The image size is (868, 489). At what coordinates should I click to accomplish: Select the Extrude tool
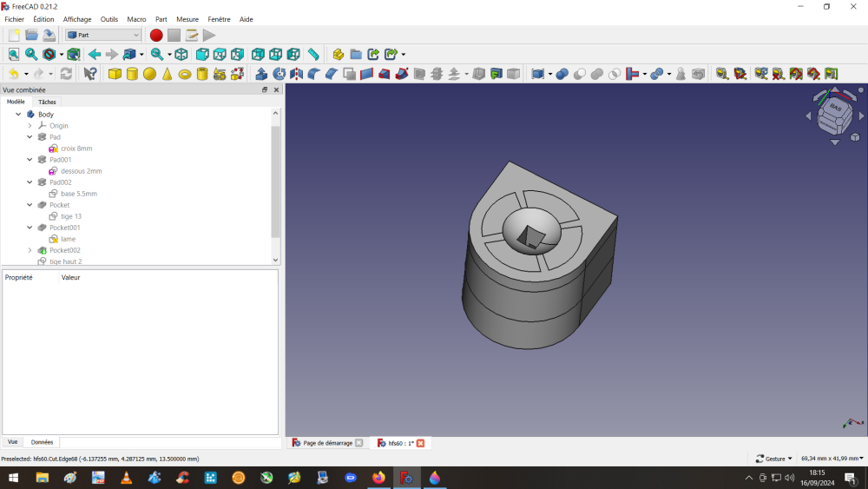click(x=261, y=74)
